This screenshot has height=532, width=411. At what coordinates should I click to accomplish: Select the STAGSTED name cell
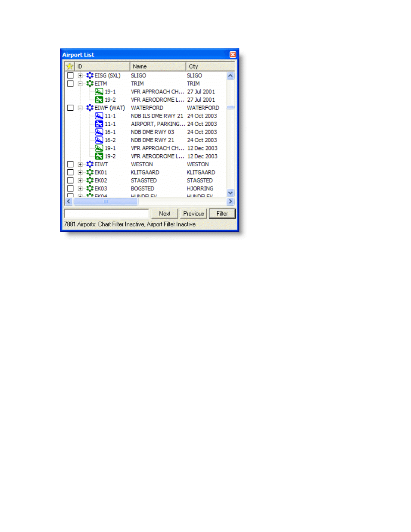(144, 180)
